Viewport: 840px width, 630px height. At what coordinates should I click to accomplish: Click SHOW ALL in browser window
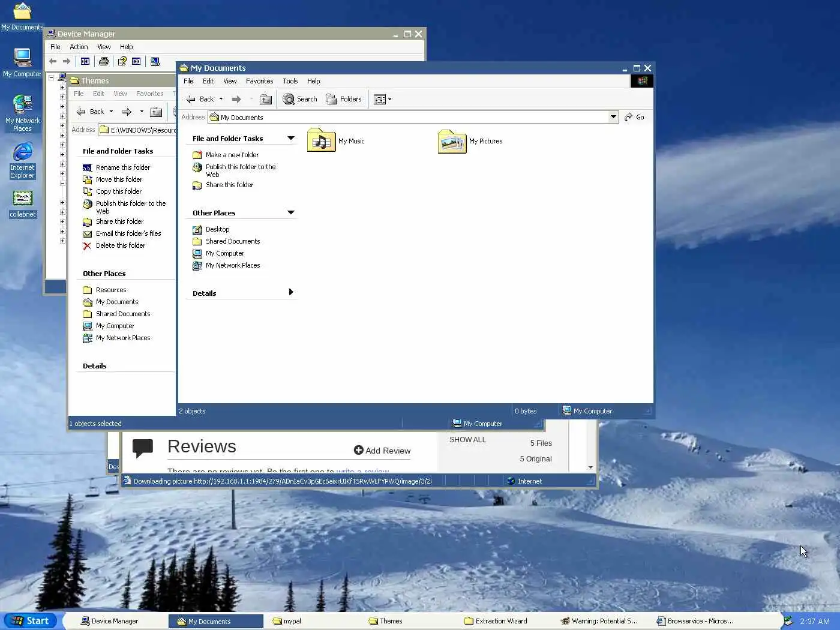[467, 440]
